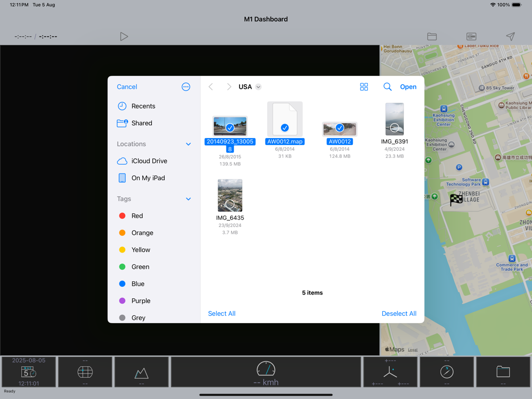Open the USA folder name dropdown
Viewport: 532px width, 399px height.
pyautogui.click(x=258, y=87)
